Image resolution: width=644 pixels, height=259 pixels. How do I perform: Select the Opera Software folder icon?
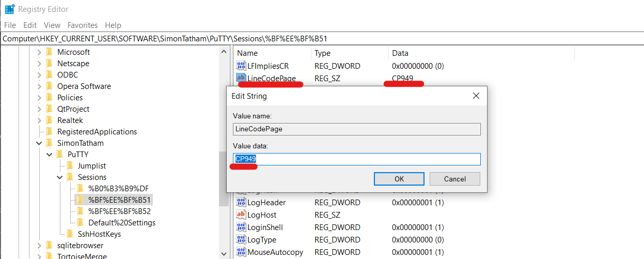pos(50,86)
